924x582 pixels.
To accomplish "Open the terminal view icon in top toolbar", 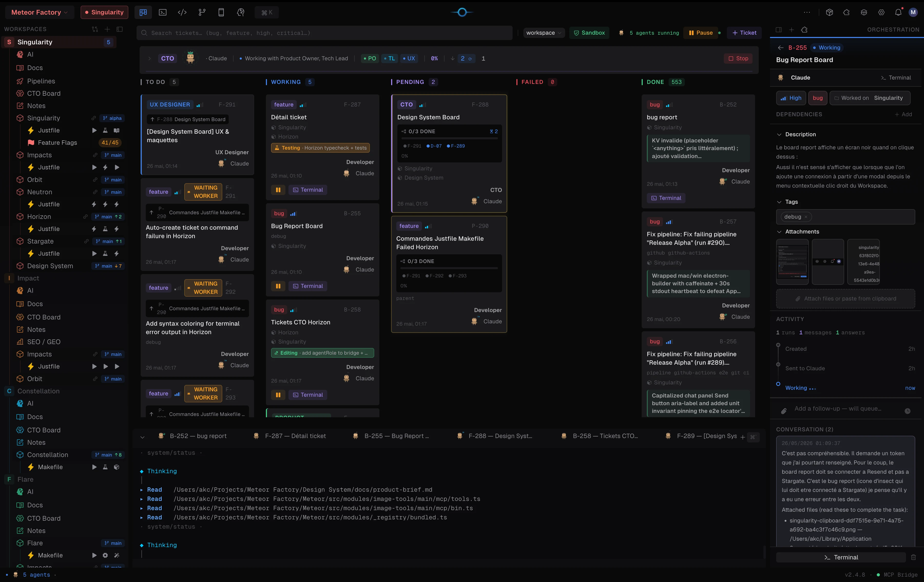I will coord(163,12).
